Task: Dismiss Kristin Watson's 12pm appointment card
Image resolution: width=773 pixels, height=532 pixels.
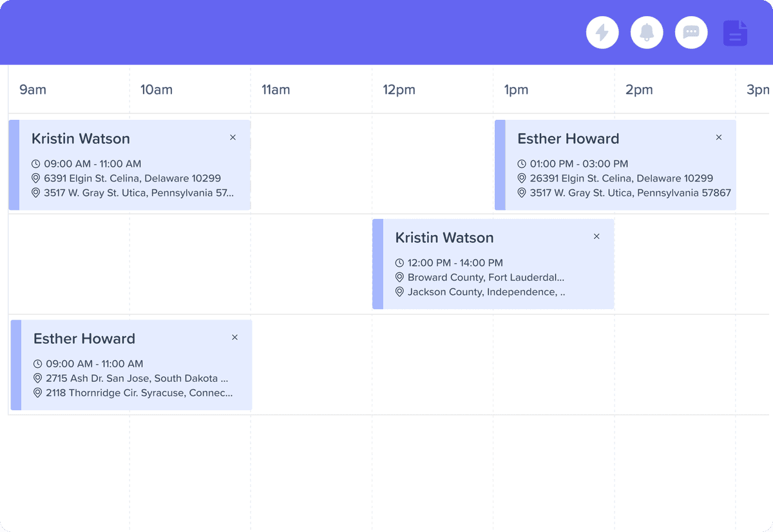Action: coord(596,236)
